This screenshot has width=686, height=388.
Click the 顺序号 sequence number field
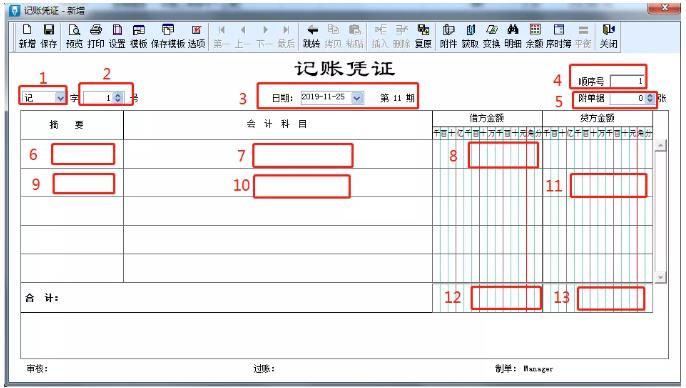tap(627, 81)
